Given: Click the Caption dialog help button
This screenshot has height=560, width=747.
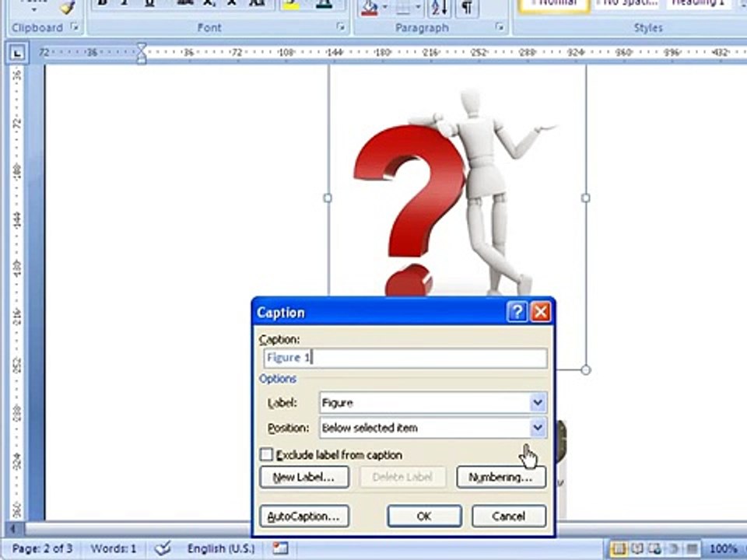Looking at the screenshot, I should click(x=517, y=313).
